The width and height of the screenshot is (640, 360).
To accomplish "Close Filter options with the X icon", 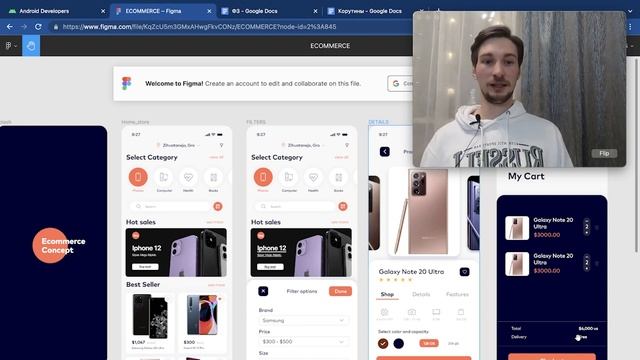I will (263, 291).
